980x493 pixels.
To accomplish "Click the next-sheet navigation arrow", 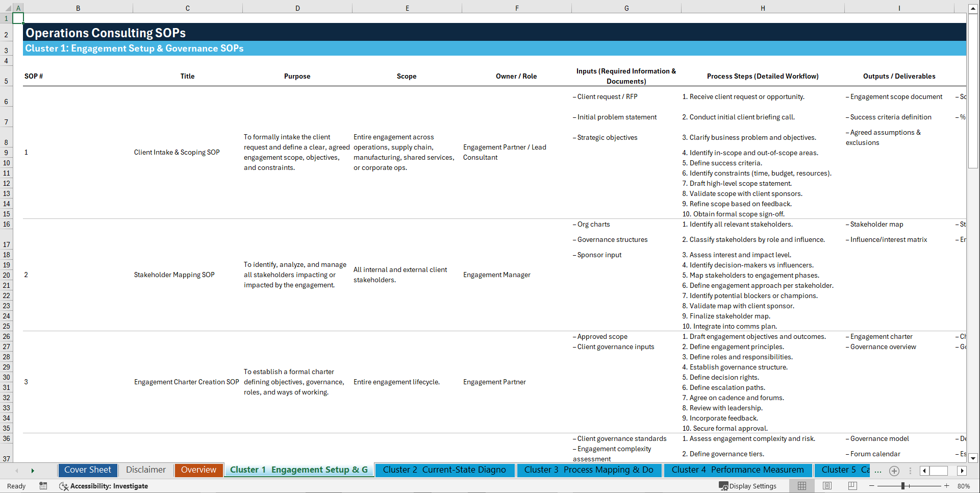I will point(33,470).
